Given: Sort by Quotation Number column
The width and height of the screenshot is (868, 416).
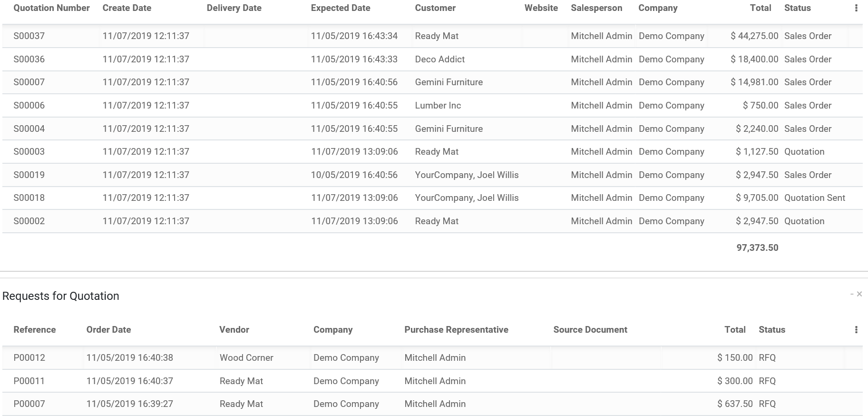Looking at the screenshot, I should click(51, 8).
